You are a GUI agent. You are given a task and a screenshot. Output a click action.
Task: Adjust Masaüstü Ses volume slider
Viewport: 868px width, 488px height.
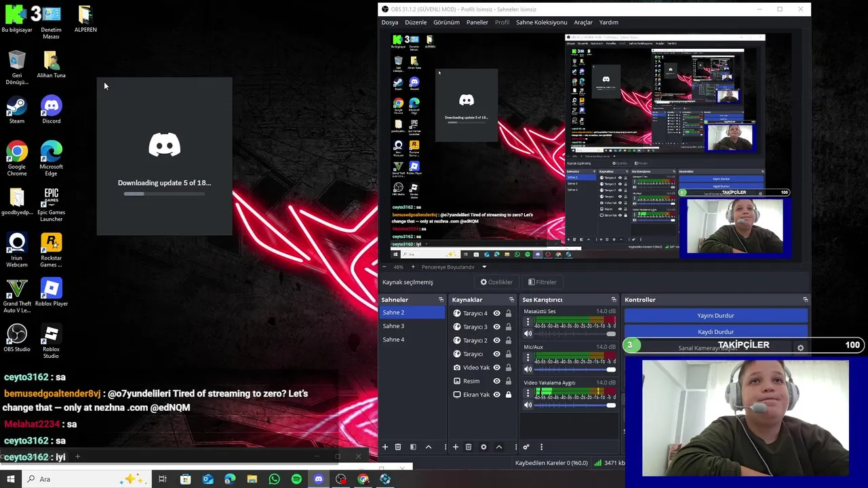pyautogui.click(x=575, y=333)
